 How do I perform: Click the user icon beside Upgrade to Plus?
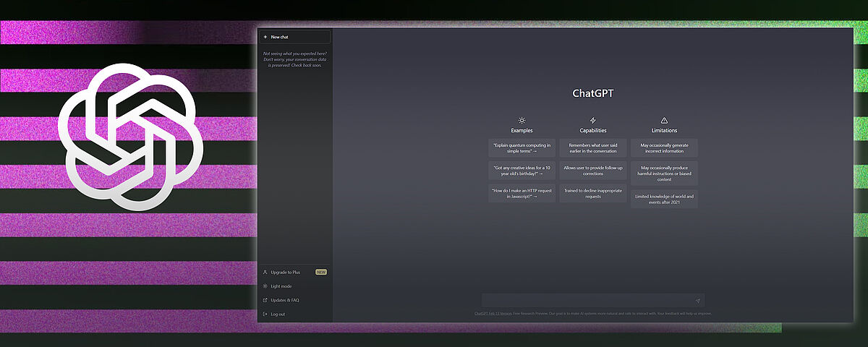point(265,273)
